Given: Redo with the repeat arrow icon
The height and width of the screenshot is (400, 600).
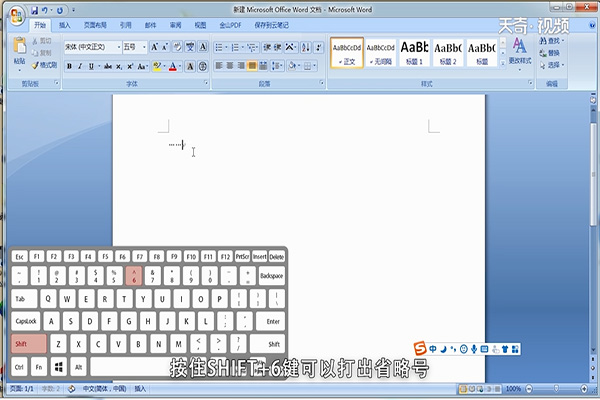Looking at the screenshot, I should [x=60, y=10].
